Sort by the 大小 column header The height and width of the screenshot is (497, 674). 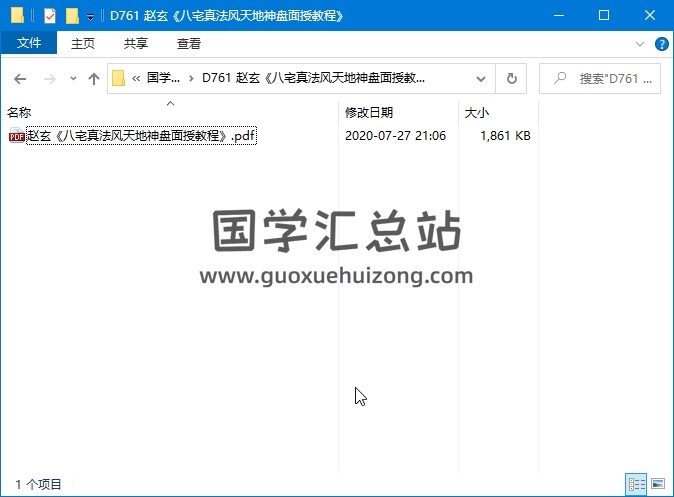[x=477, y=113]
